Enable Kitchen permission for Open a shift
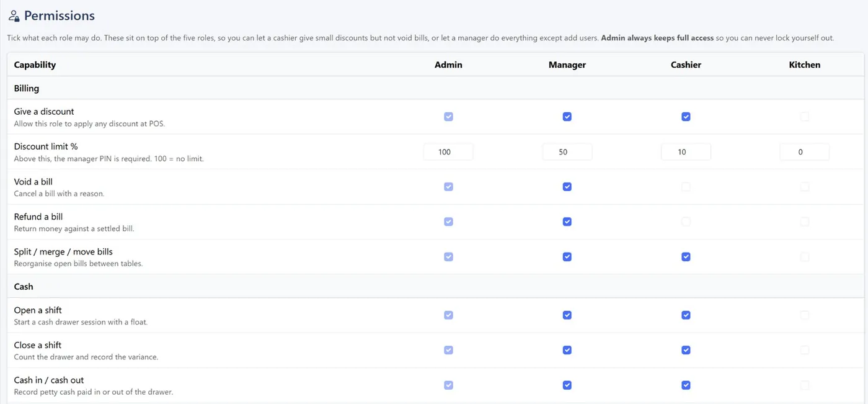Image resolution: width=868 pixels, height=404 pixels. tap(804, 315)
